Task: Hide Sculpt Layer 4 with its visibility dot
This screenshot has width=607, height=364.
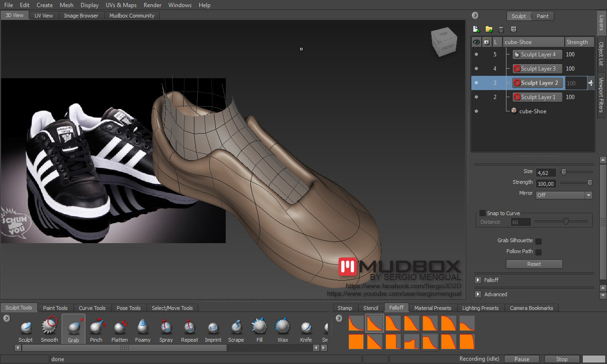Action: pyautogui.click(x=477, y=55)
